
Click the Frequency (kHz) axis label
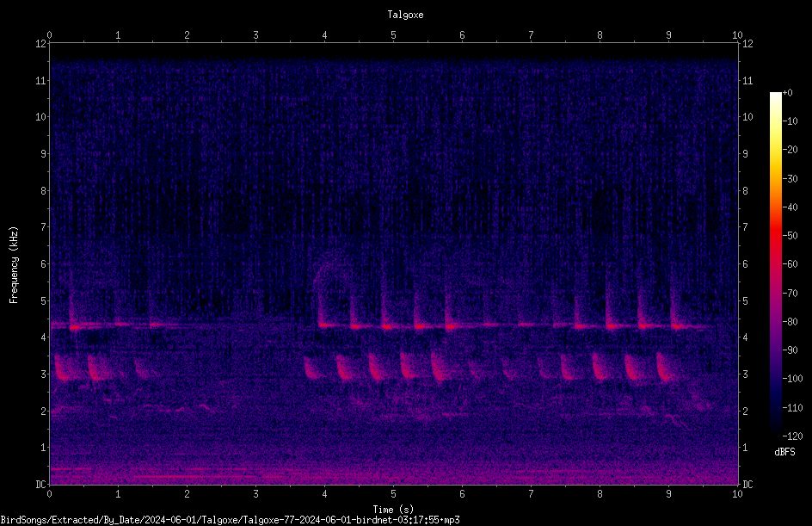pyautogui.click(x=14, y=265)
